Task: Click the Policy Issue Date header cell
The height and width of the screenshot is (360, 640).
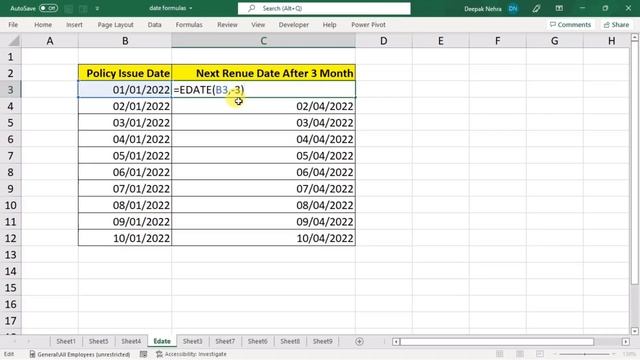Action: click(x=125, y=73)
